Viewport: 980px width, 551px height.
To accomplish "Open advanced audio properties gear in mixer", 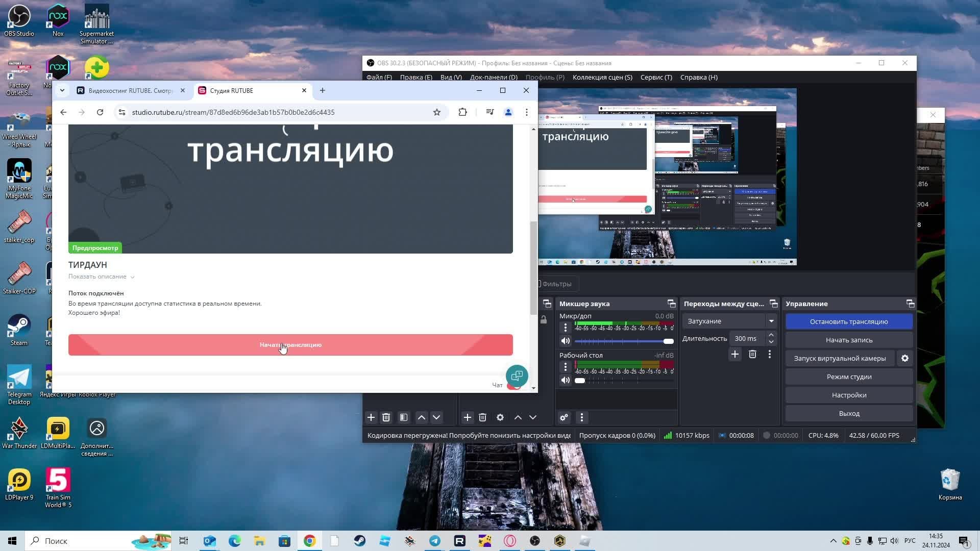I will [564, 417].
